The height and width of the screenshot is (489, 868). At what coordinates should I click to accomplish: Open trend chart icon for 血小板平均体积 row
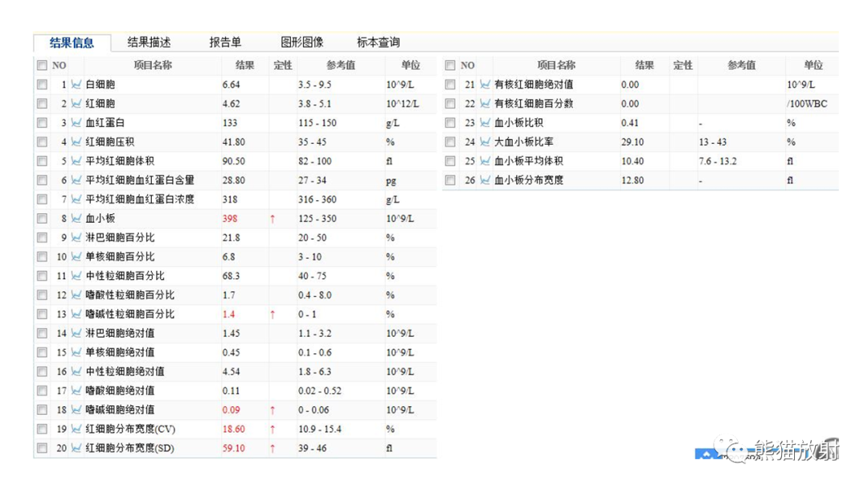(485, 161)
